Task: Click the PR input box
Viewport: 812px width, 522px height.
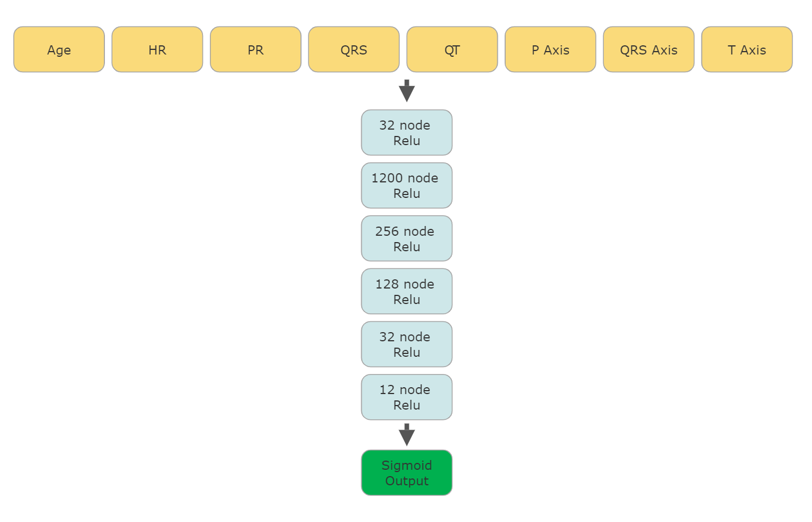Action: coord(255,49)
